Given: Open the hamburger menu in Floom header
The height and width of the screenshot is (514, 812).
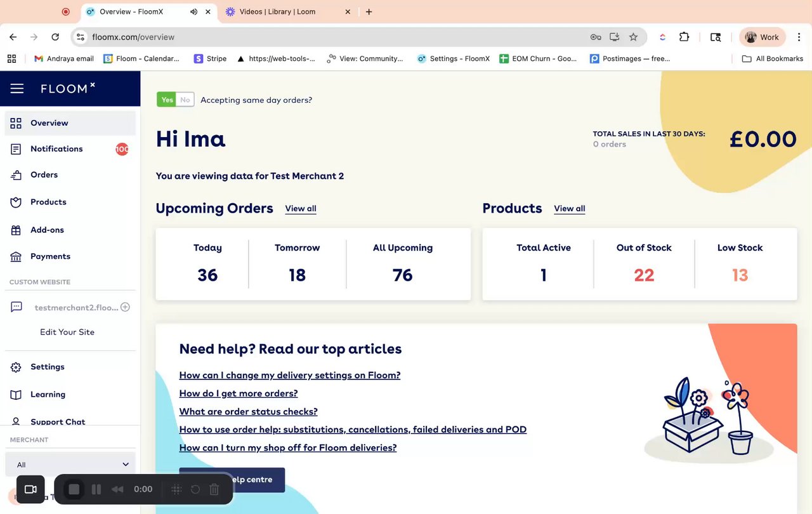Looking at the screenshot, I should (x=17, y=89).
